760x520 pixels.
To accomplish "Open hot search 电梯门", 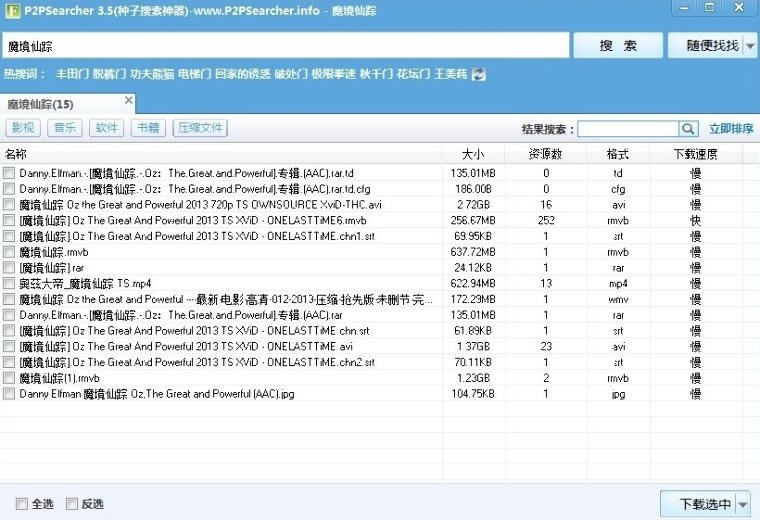I will [194, 74].
